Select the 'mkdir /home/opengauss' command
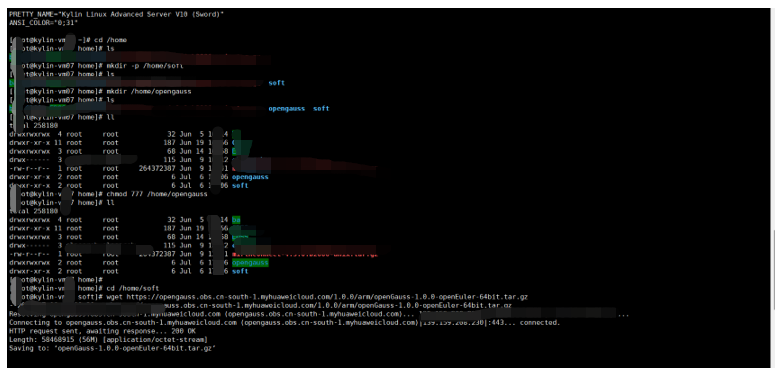The width and height of the screenshot is (775, 371). click(x=148, y=91)
